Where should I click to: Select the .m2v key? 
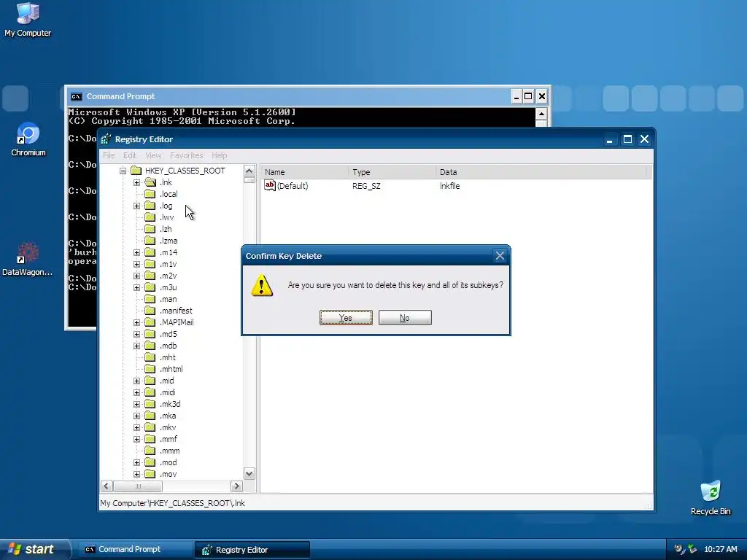pos(169,276)
